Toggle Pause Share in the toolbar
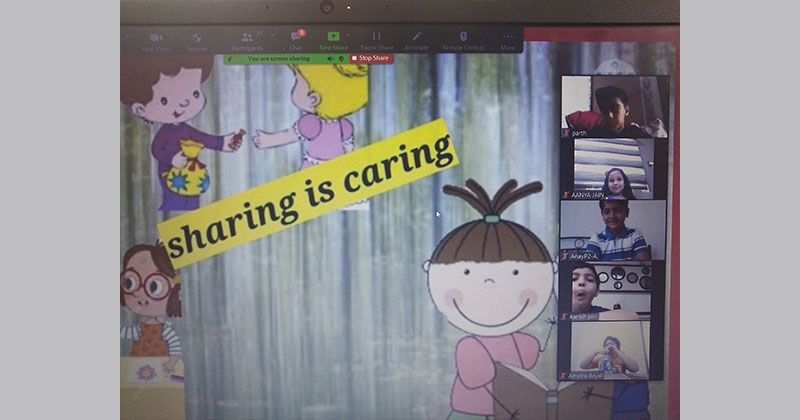The image size is (800, 420). (377, 38)
